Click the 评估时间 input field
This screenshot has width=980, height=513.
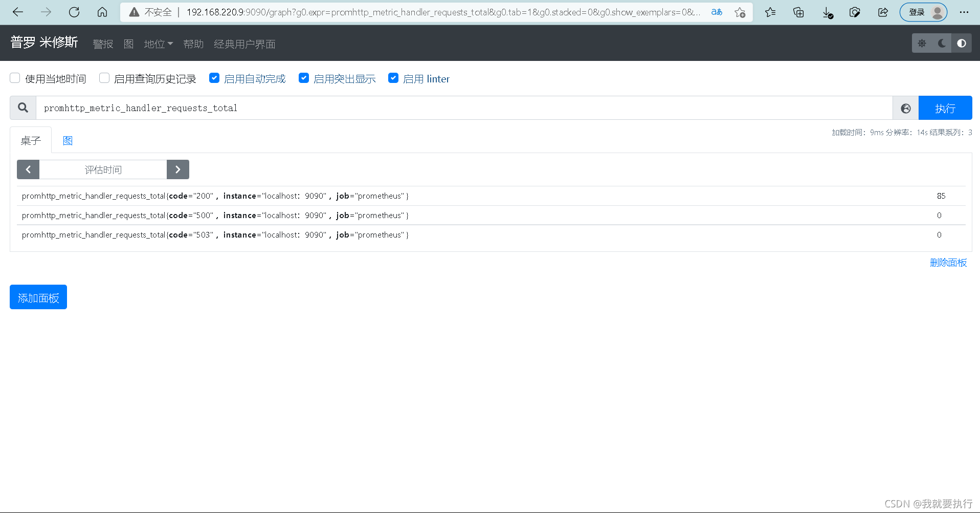[x=103, y=169]
